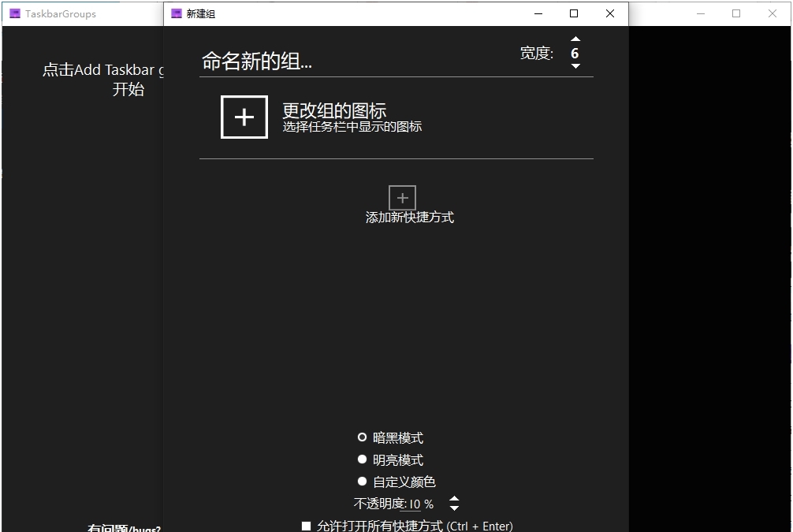Choose 自定义颜色 option
793x532 pixels.
(362, 481)
